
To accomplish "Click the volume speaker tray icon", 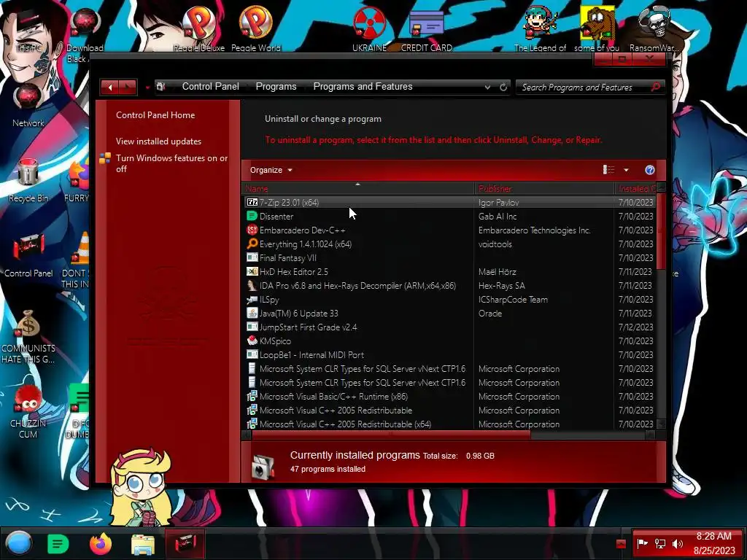I will (x=677, y=543).
